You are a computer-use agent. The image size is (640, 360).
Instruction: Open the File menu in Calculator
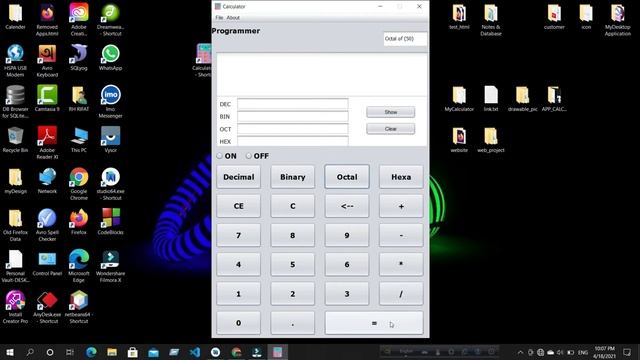coord(219,18)
